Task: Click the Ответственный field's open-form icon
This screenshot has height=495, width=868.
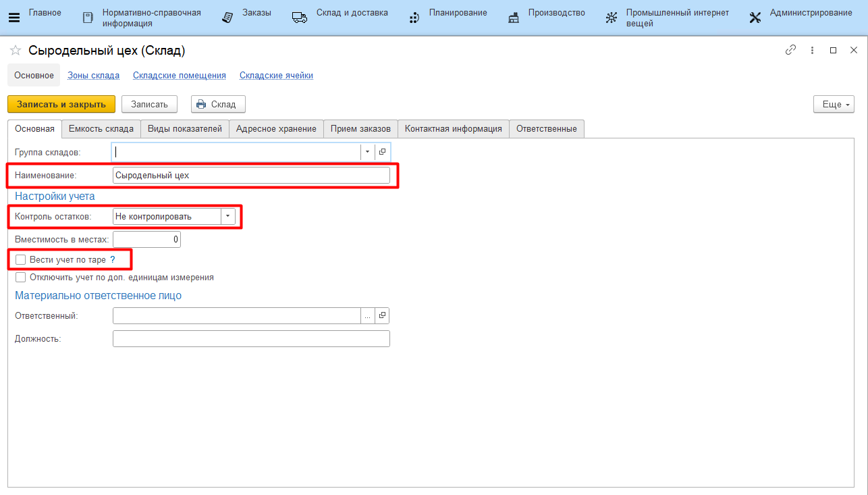Action: coord(382,315)
